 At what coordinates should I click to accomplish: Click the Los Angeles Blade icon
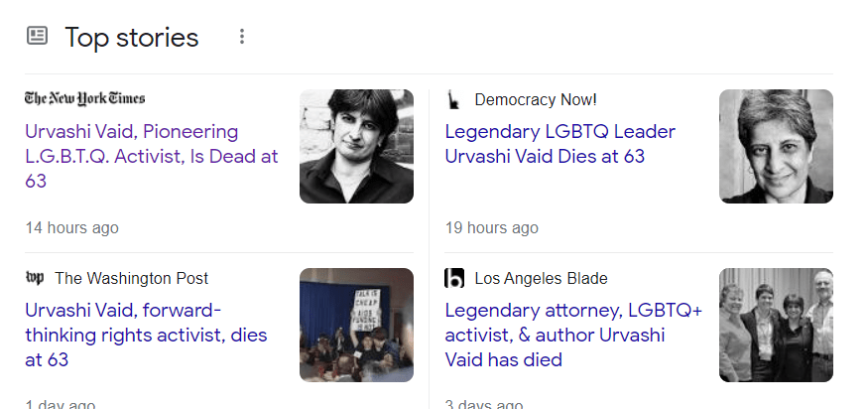tap(454, 278)
